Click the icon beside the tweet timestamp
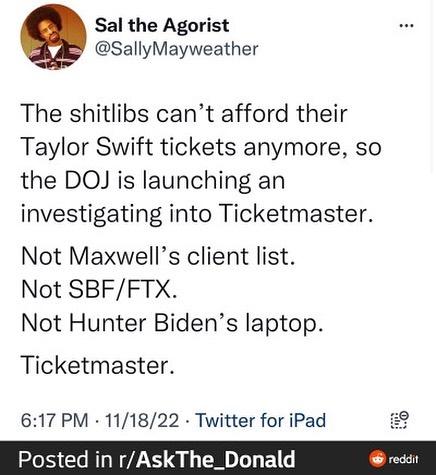 [399, 420]
